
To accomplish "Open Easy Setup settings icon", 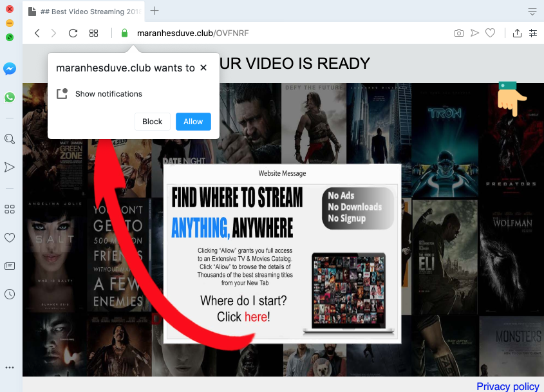I will point(533,33).
